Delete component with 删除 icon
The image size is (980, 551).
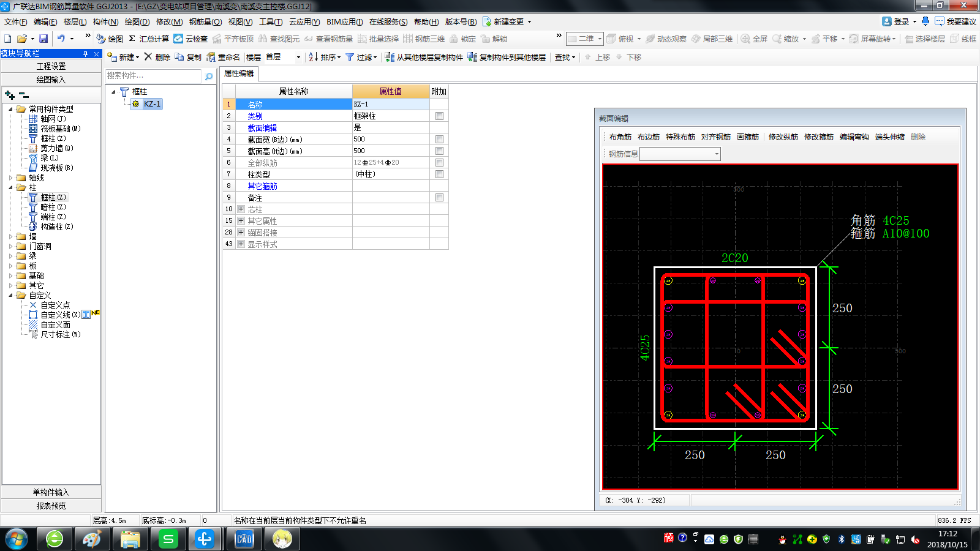tap(157, 57)
